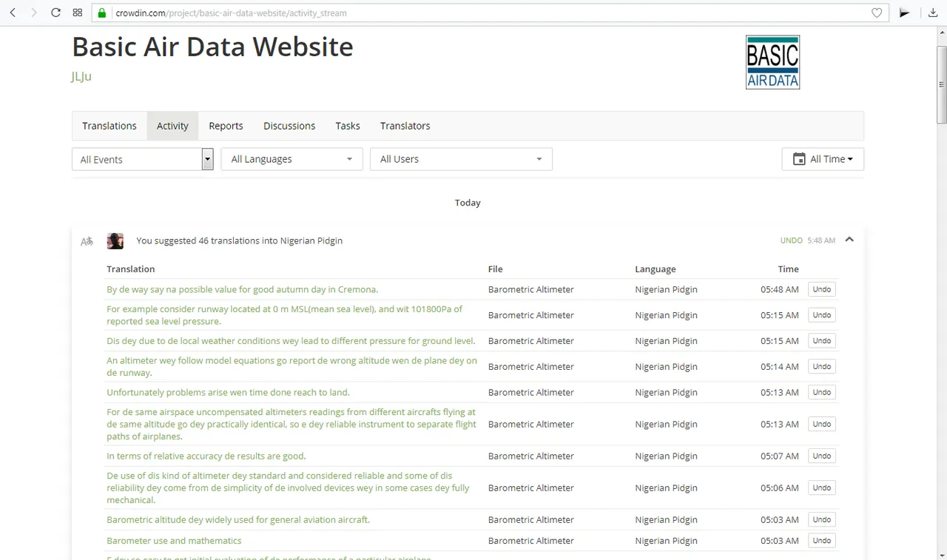This screenshot has height=560, width=947.
Task: Undo the 'De use of dis kind of altimeter' translation
Action: (x=821, y=488)
